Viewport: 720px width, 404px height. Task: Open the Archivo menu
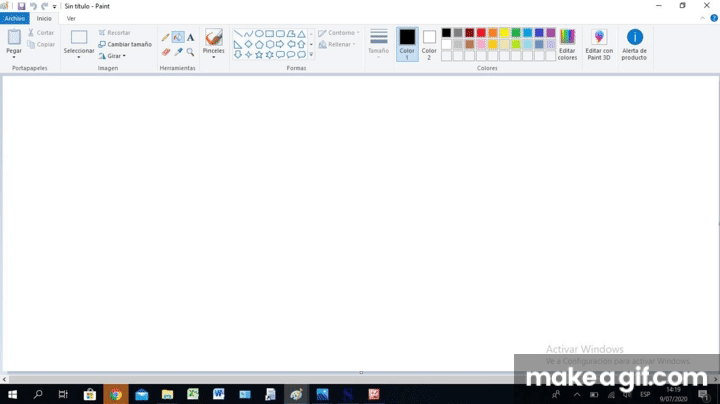pos(15,18)
